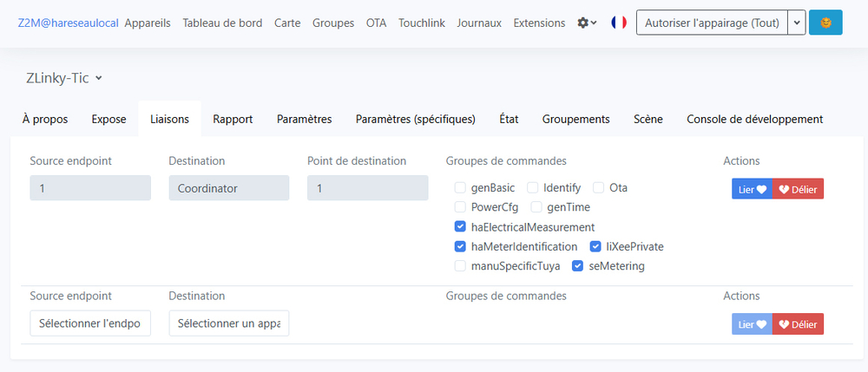The width and height of the screenshot is (868, 372).
Task: Switch to the Scène tab
Action: click(x=648, y=119)
